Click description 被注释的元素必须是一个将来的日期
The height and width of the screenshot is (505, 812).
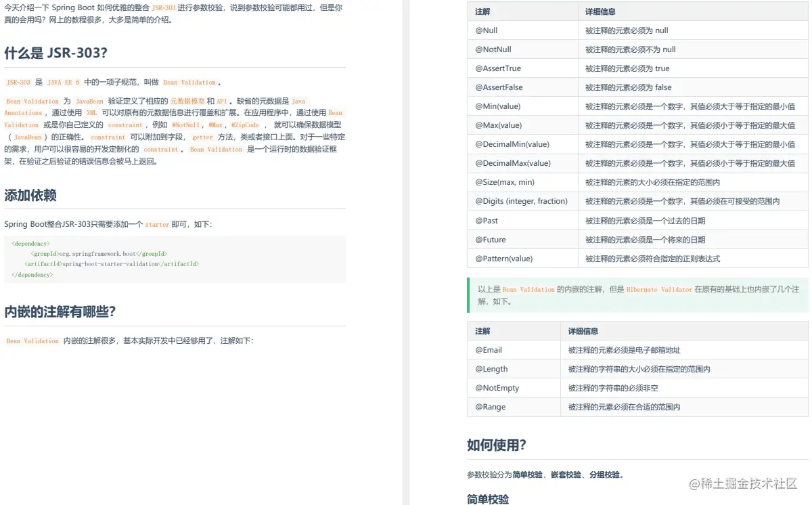point(646,240)
